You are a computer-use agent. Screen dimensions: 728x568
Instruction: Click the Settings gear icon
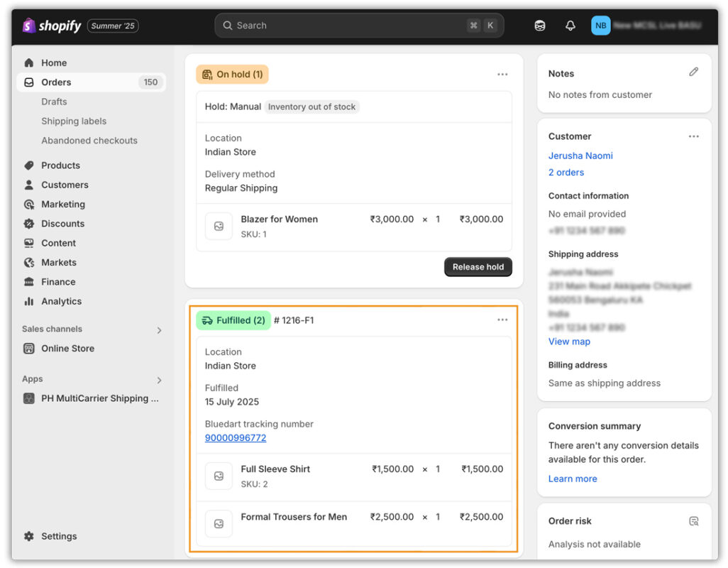click(29, 537)
